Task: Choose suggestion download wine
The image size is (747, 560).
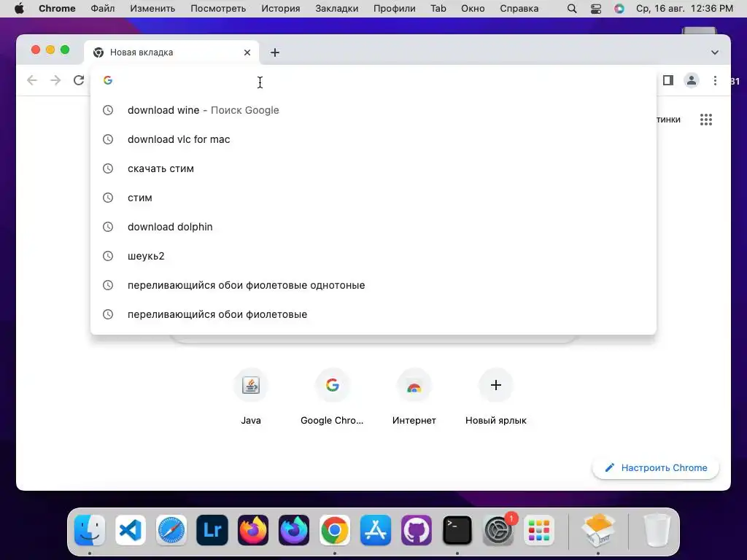Action: click(373, 110)
